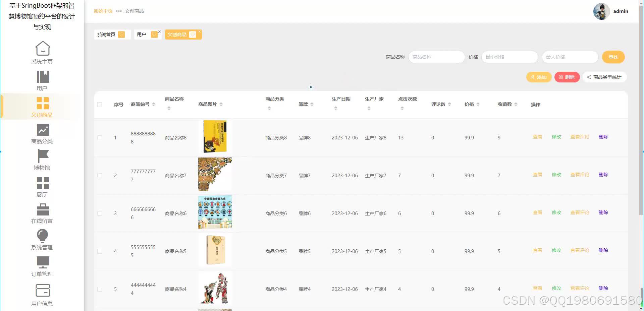Viewport: 644px width, 311px height.
Task: Open 商品名称4 shadow puppet thumbnail
Action: (216, 288)
